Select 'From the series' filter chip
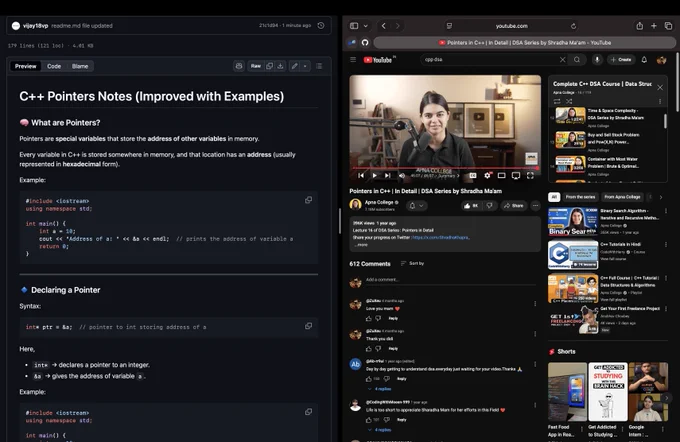The height and width of the screenshot is (442, 680). tap(580, 197)
